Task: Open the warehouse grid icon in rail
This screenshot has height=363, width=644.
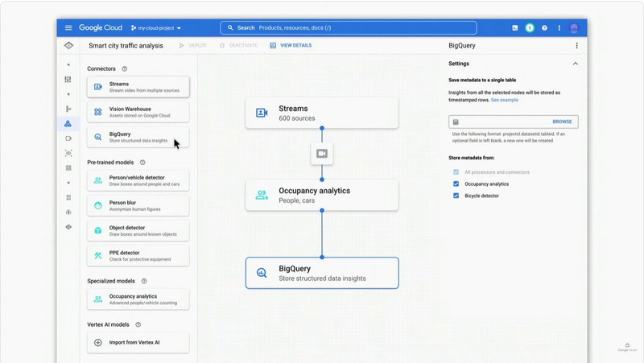Action: (x=68, y=168)
